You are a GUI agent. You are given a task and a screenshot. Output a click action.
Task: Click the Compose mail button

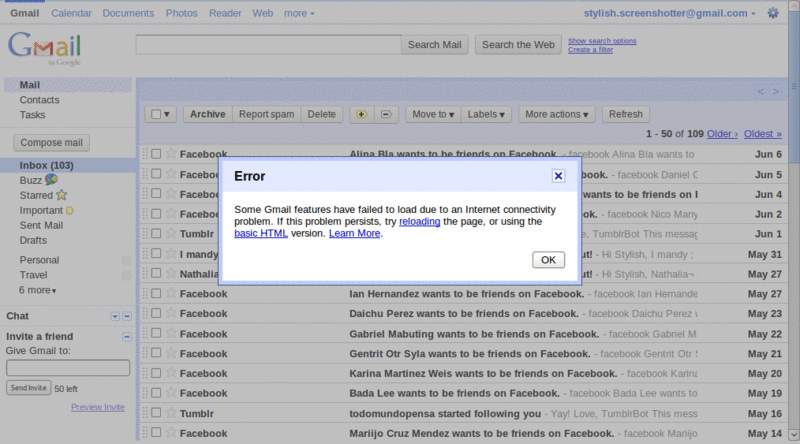pyautogui.click(x=52, y=143)
